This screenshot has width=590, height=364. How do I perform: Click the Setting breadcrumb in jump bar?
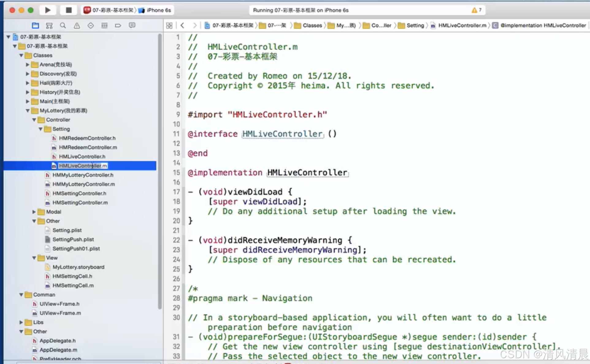point(411,25)
